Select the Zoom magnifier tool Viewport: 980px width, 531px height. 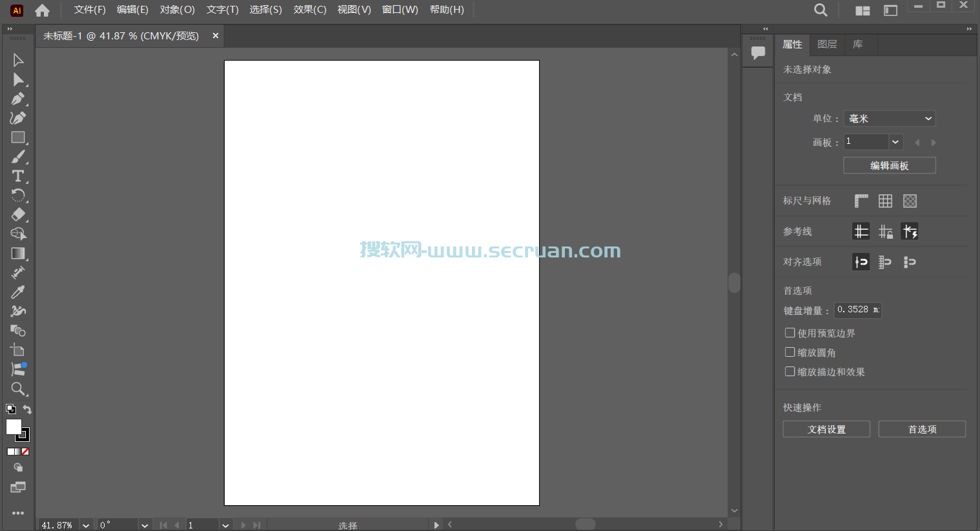tap(18, 389)
